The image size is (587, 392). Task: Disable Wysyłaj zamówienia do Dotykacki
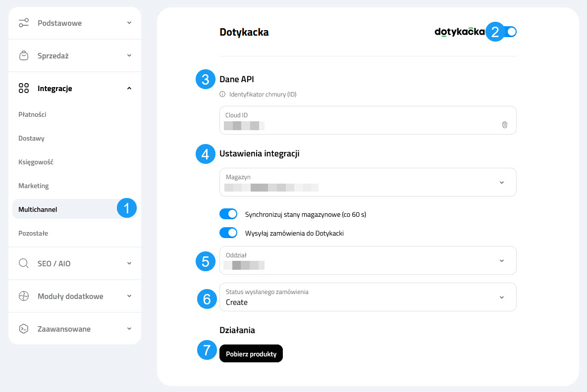tap(228, 232)
